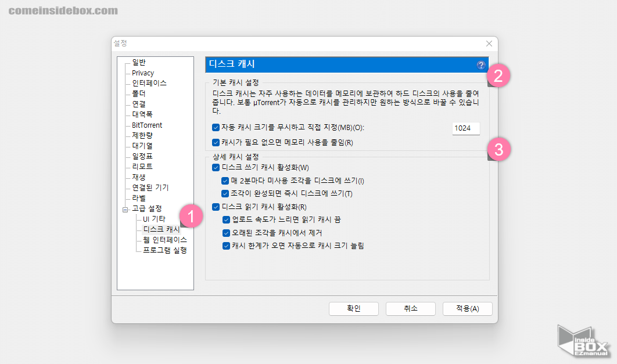Select 인터페이스 in the settings tree

149,83
